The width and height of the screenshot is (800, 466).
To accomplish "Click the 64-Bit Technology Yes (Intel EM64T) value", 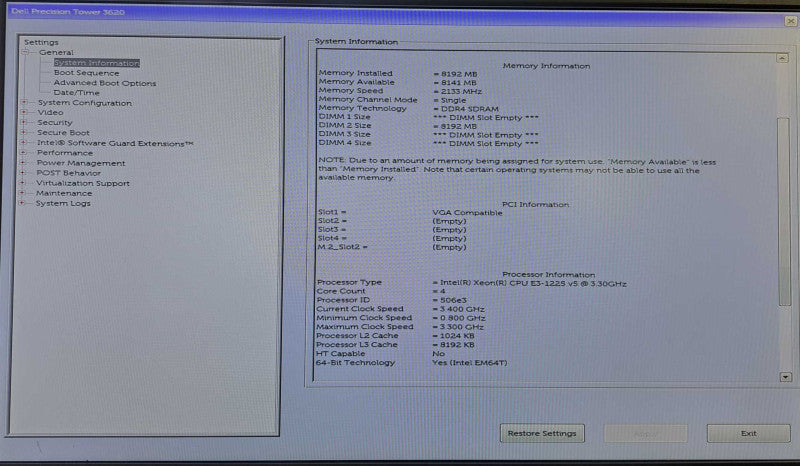I will 469,363.
